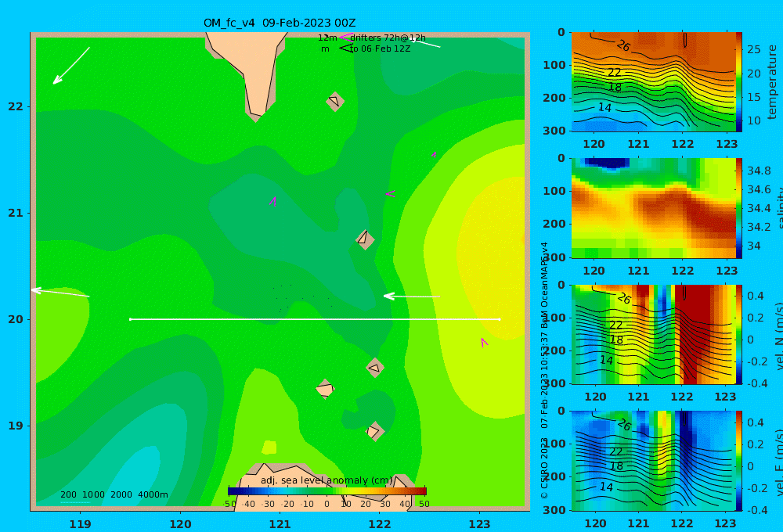Screen dimensions: 783x532
Task: Click the 50 tick on sea level colorbar
Action: (424, 504)
